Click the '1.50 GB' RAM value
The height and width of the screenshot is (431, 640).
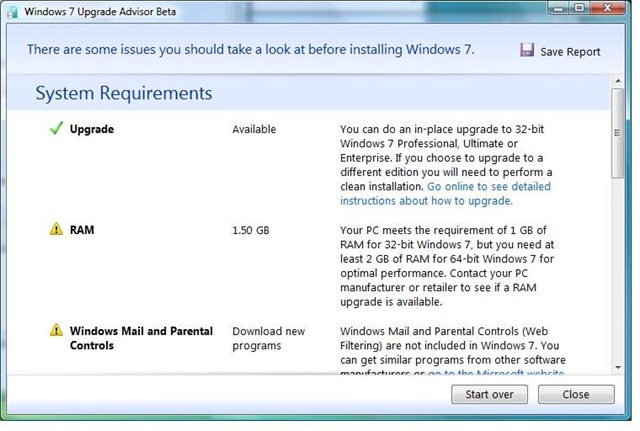tap(251, 230)
